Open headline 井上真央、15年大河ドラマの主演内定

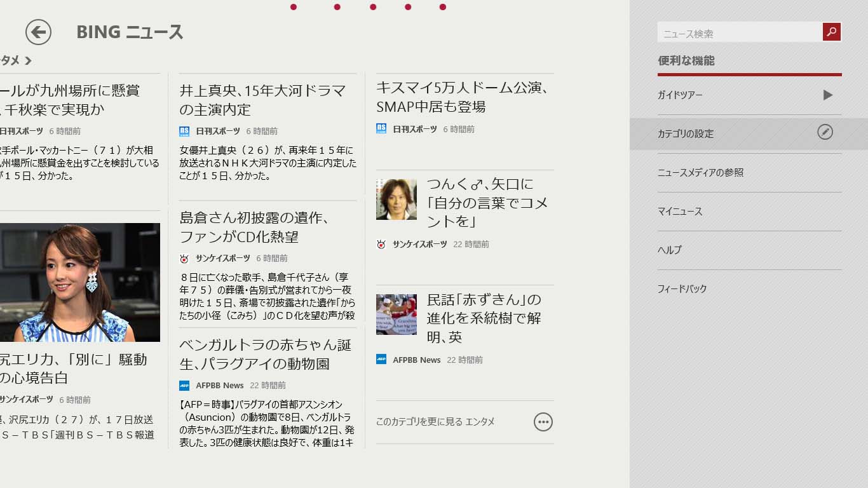(x=262, y=100)
